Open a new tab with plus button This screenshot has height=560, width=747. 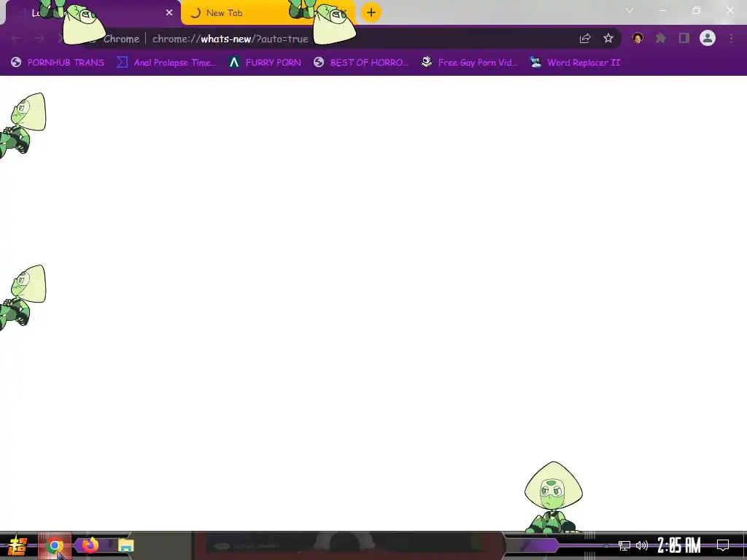coord(371,12)
